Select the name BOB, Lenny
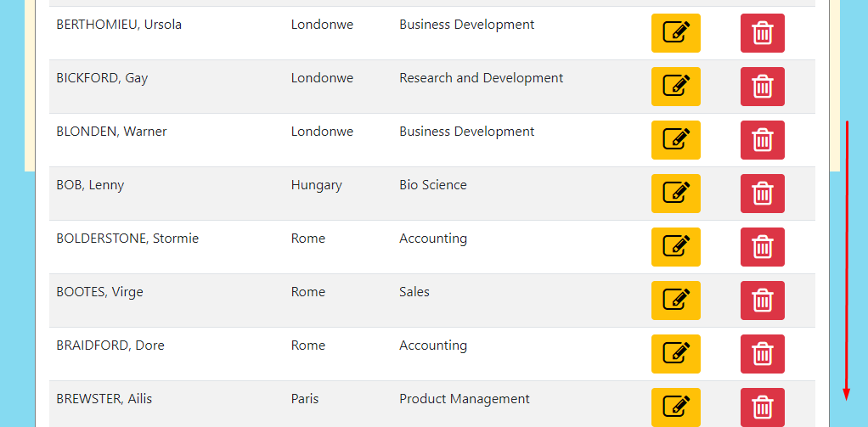 pyautogui.click(x=90, y=185)
